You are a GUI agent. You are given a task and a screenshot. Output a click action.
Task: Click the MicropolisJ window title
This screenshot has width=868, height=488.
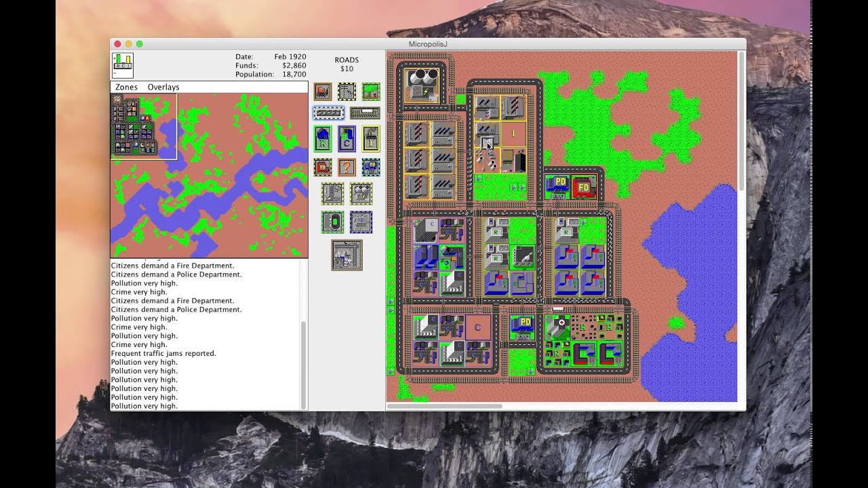[428, 44]
